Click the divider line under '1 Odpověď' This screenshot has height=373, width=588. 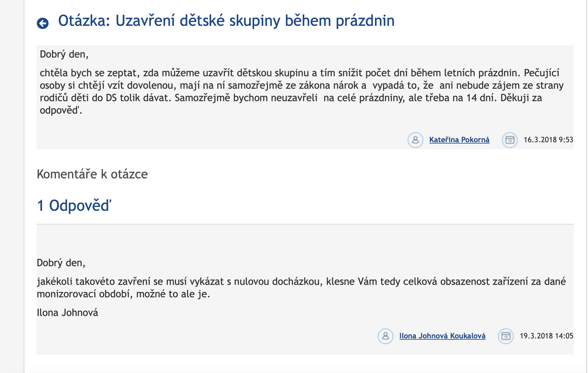pos(305,224)
